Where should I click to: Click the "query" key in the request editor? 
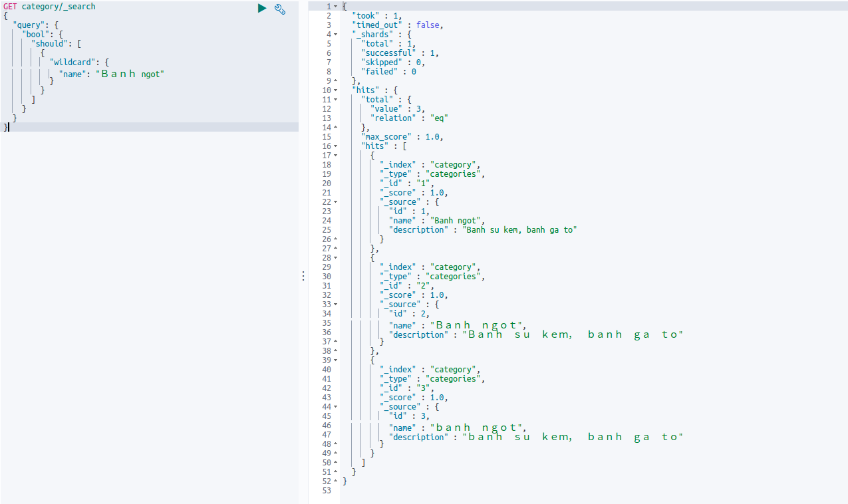click(x=29, y=25)
